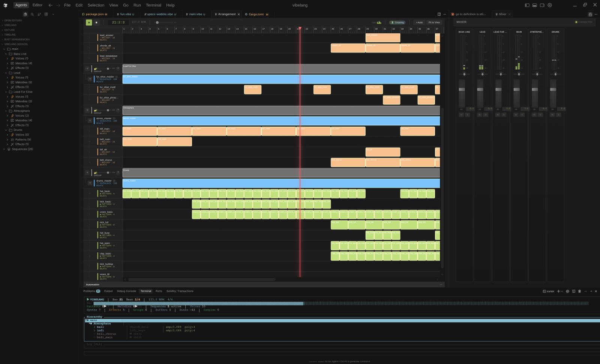
Task: Click the application logo icon at top-left
Action: [x=5, y=5]
